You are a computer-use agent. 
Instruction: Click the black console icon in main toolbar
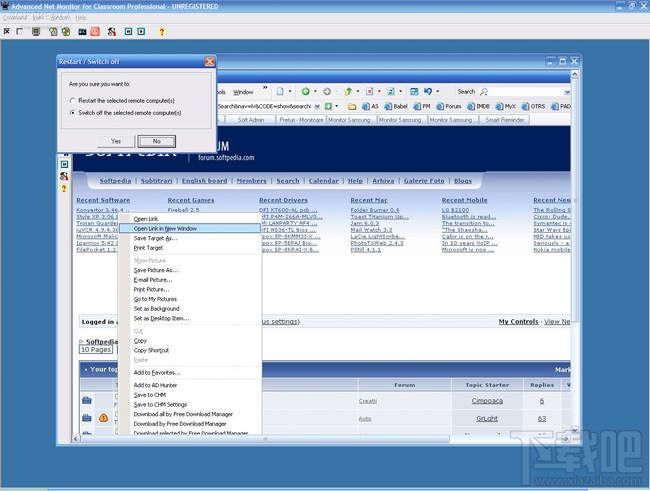pyautogui.click(x=82, y=32)
